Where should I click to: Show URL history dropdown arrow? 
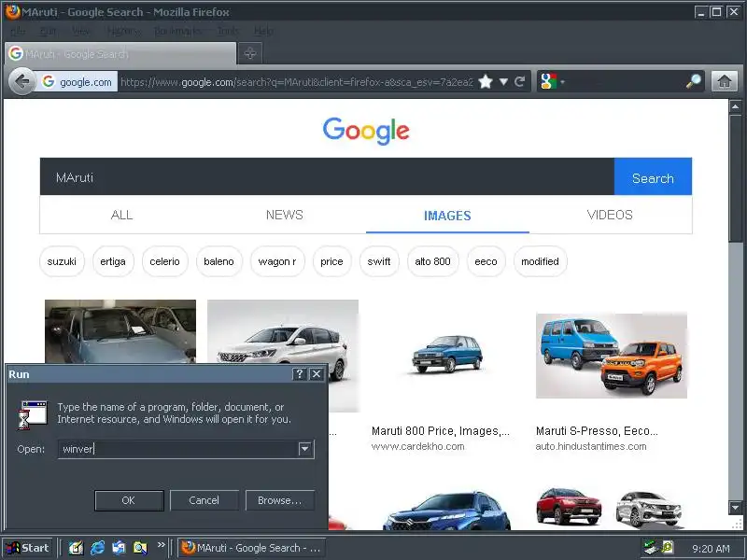click(503, 82)
